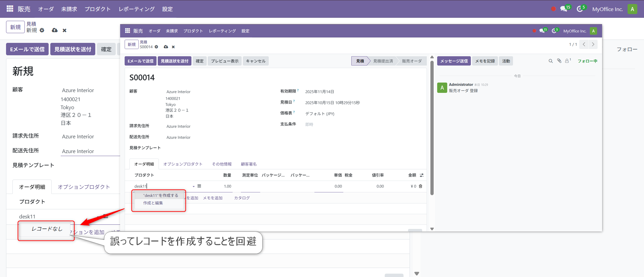Open conversations icon in the S00014 window top bar
Screen dimensions: 644x277
pyautogui.click(x=543, y=30)
